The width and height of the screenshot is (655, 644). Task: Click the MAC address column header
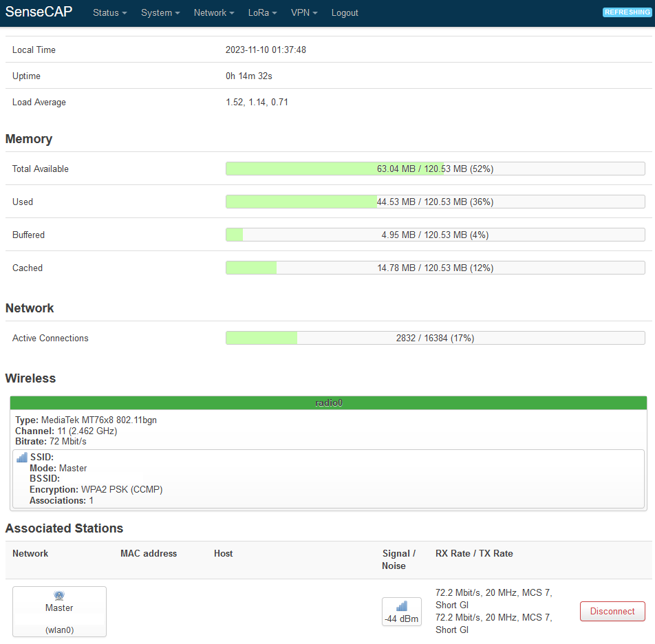(x=149, y=553)
